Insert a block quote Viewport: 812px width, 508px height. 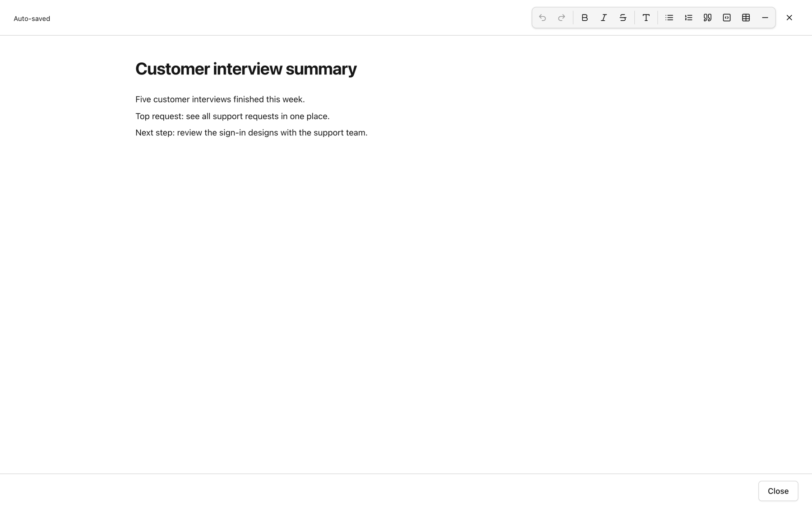(x=707, y=18)
